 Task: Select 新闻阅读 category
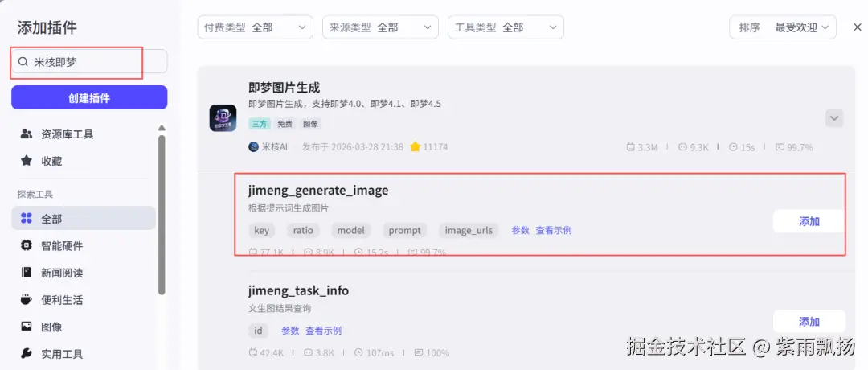point(84,273)
